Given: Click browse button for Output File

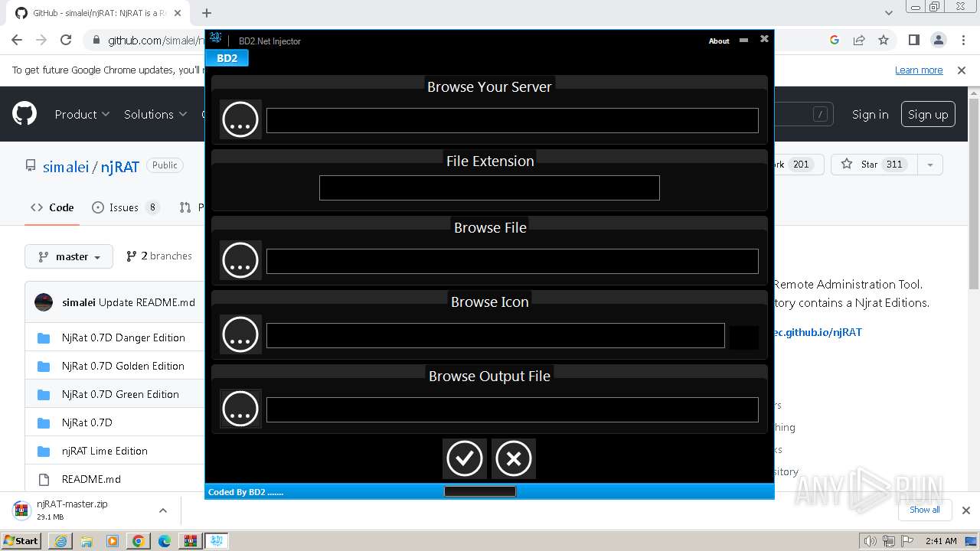Looking at the screenshot, I should 240,409.
